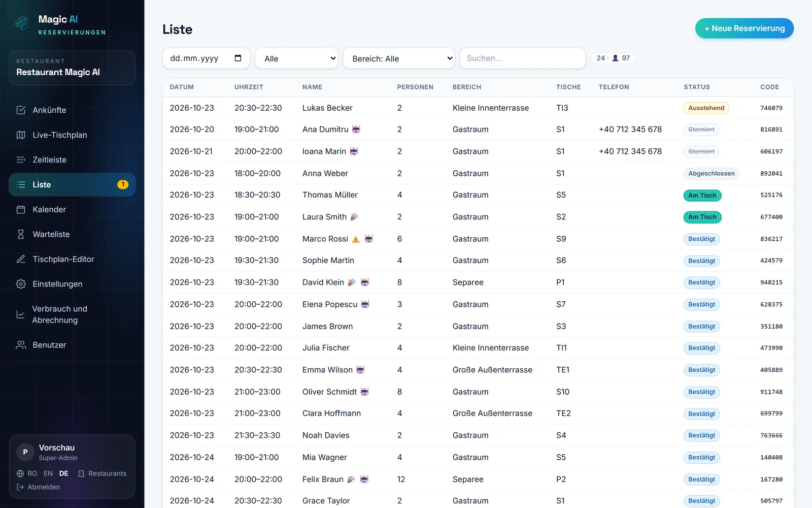Open Warteliste hourglass icon
The height and width of the screenshot is (508, 812).
[21, 235]
